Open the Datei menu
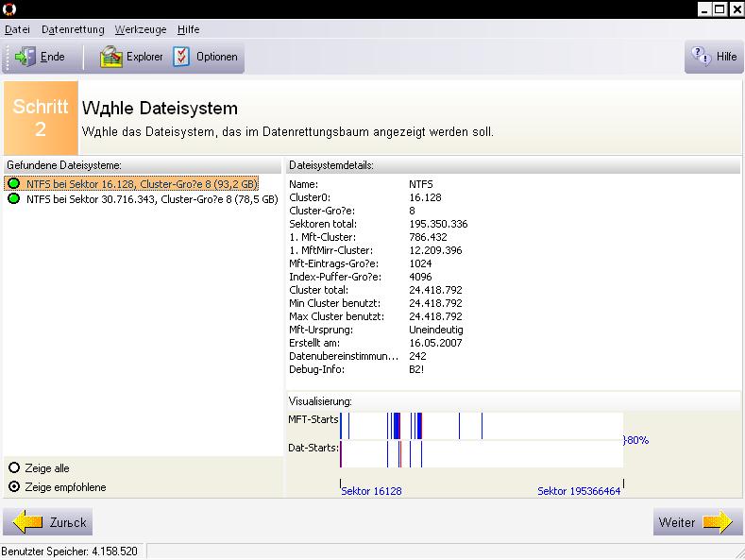Viewport: 745px width, 560px height. coord(18,29)
